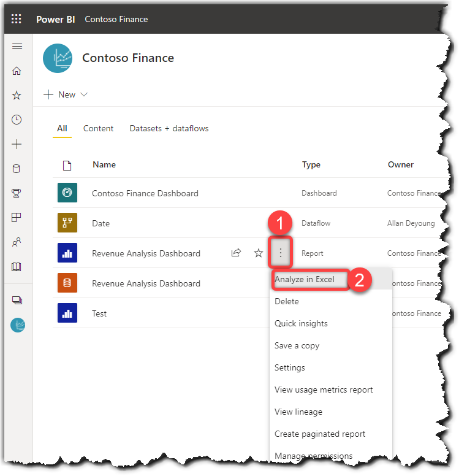Click the Date dataflow icon
The width and height of the screenshot is (459, 476).
[x=67, y=223]
